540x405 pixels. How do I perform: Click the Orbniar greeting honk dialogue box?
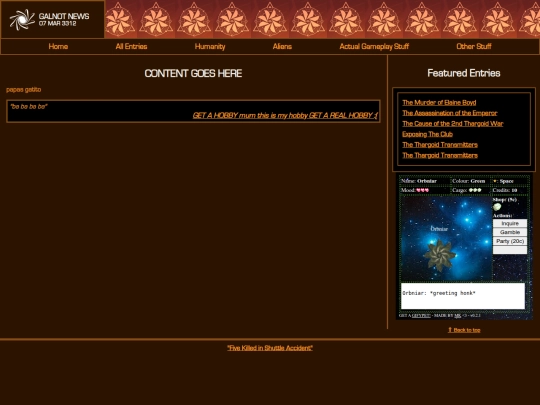[x=463, y=296]
